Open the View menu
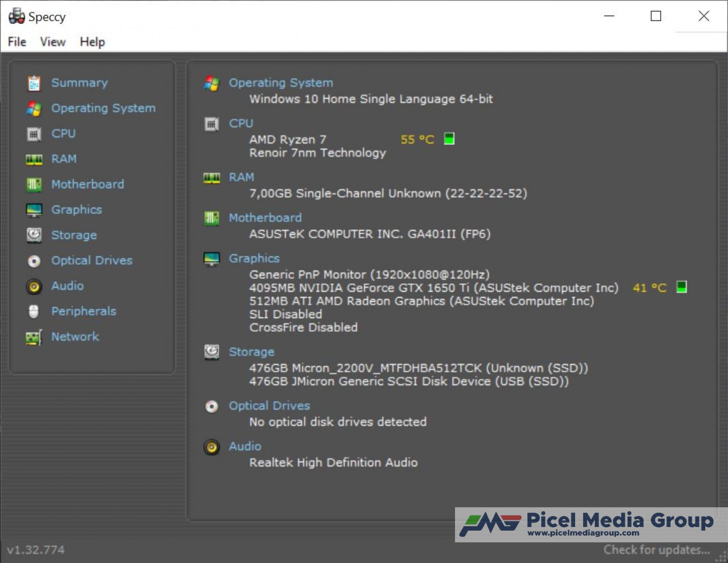The image size is (728, 563). coord(53,42)
